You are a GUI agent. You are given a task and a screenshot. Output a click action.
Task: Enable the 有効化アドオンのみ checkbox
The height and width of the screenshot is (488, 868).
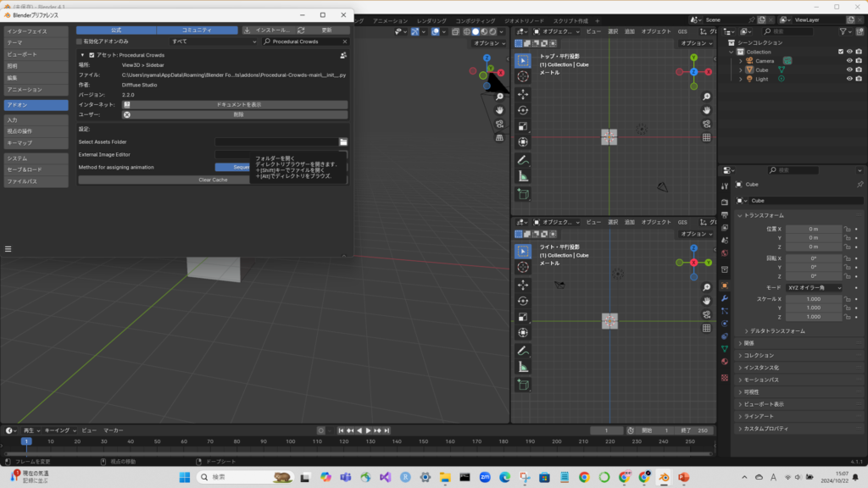pos(80,41)
